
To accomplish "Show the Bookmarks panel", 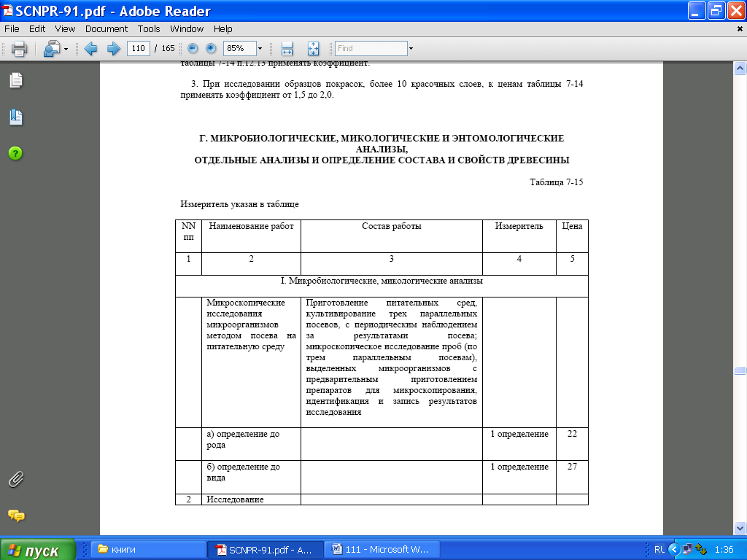I will 16,117.
